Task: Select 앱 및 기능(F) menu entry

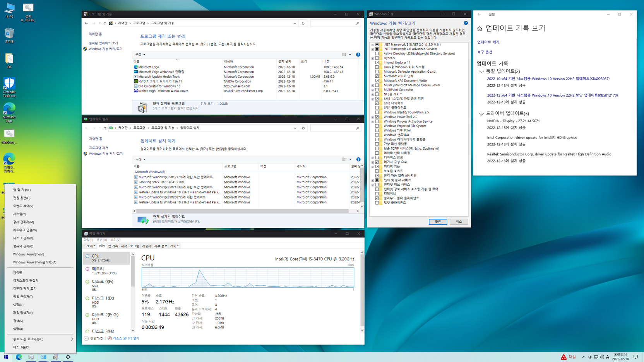Action: (x=40, y=190)
